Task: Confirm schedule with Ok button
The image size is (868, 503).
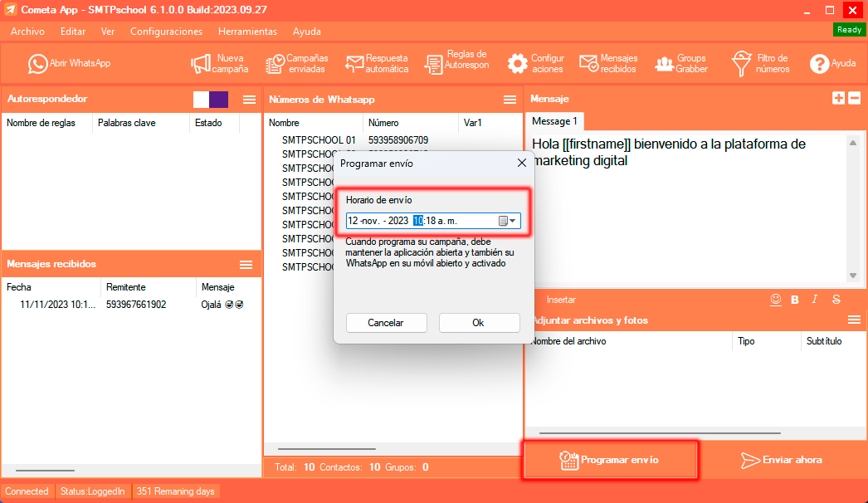Action: coord(479,322)
